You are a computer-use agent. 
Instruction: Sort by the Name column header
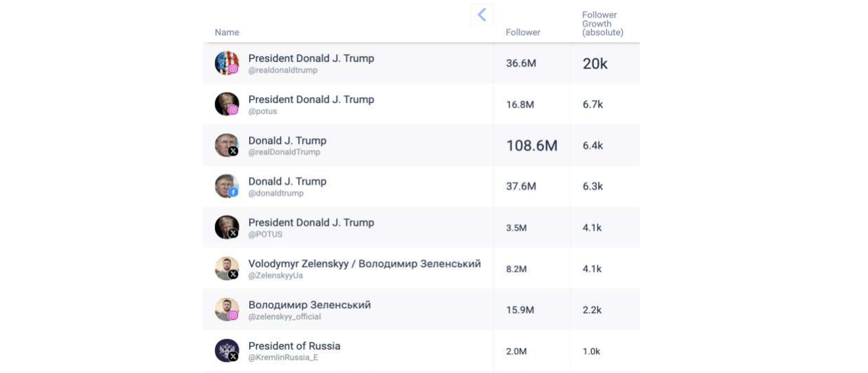[227, 33]
